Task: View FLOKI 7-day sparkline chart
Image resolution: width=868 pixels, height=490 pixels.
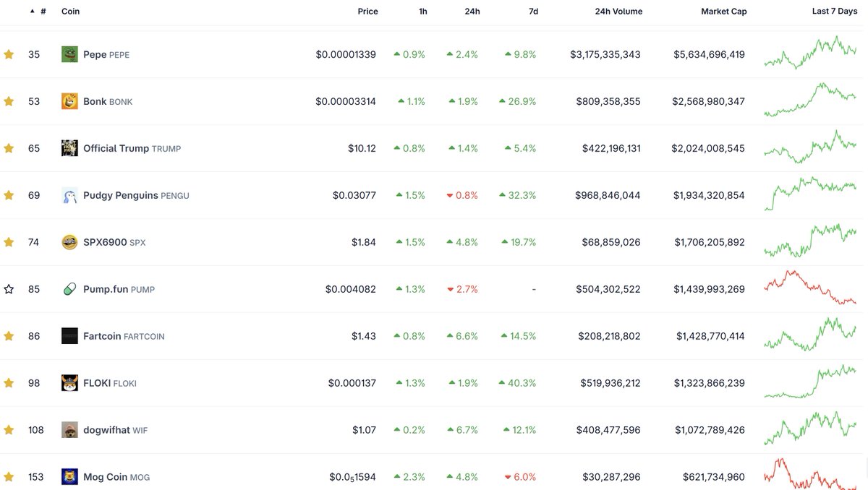Action: 810,382
